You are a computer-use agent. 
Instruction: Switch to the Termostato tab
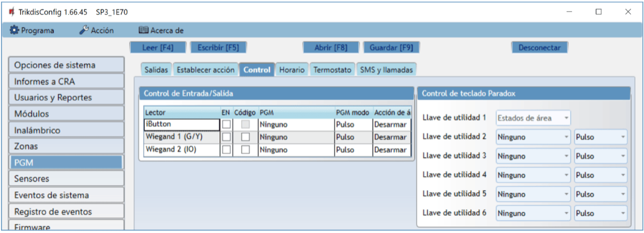[x=332, y=70]
